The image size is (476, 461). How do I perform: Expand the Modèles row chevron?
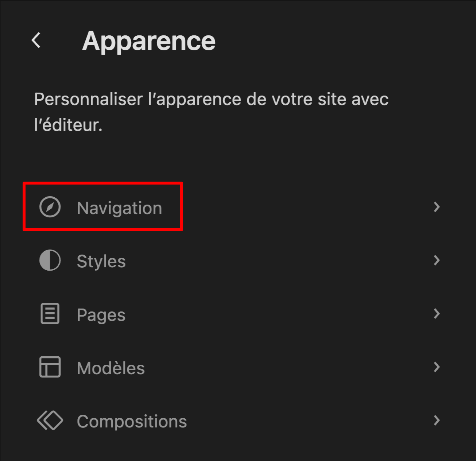coord(437,367)
